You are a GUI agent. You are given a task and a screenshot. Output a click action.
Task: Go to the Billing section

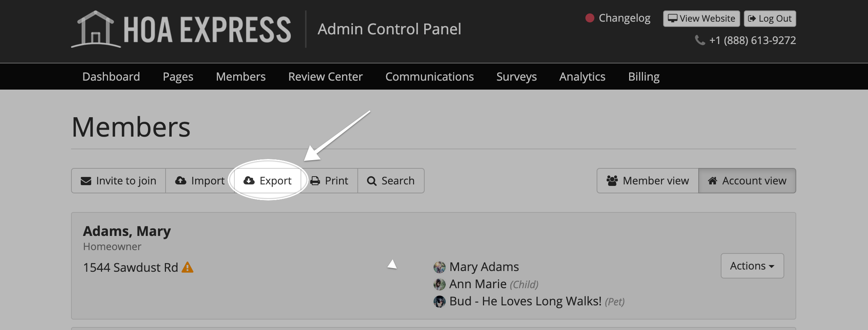click(644, 77)
